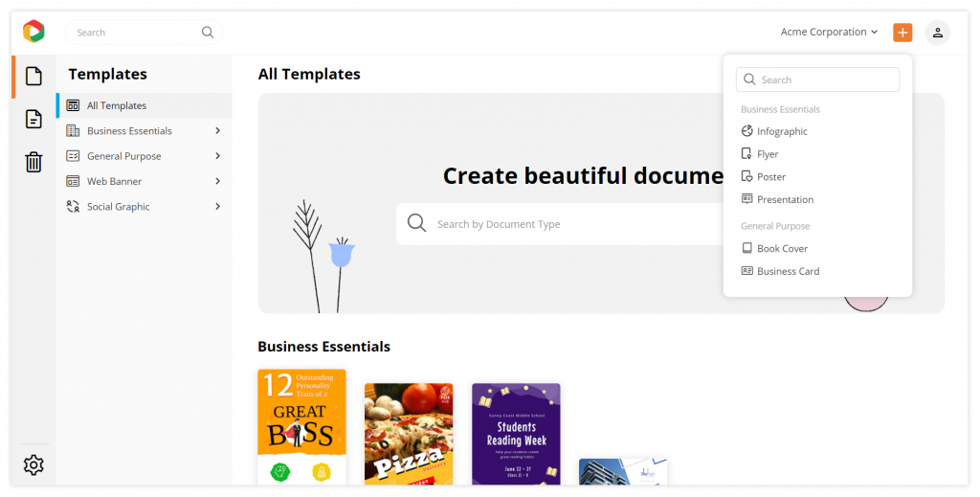Click the Templates sidebar heading
The height and width of the screenshot is (497, 980).
[x=107, y=74]
